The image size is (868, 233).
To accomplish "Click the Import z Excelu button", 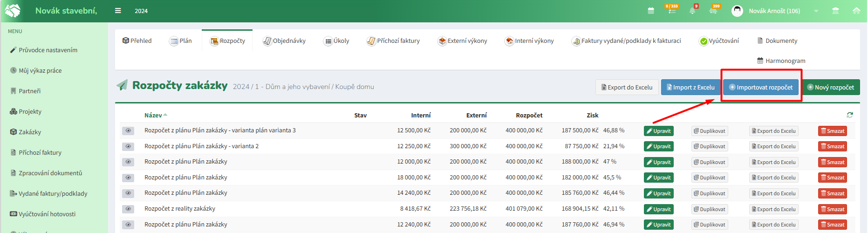I will pos(690,87).
